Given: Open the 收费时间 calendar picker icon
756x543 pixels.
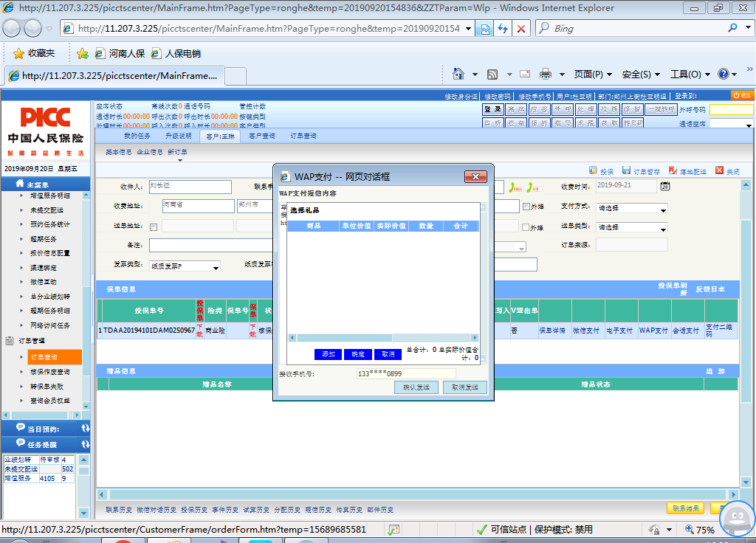Looking at the screenshot, I should [x=664, y=186].
